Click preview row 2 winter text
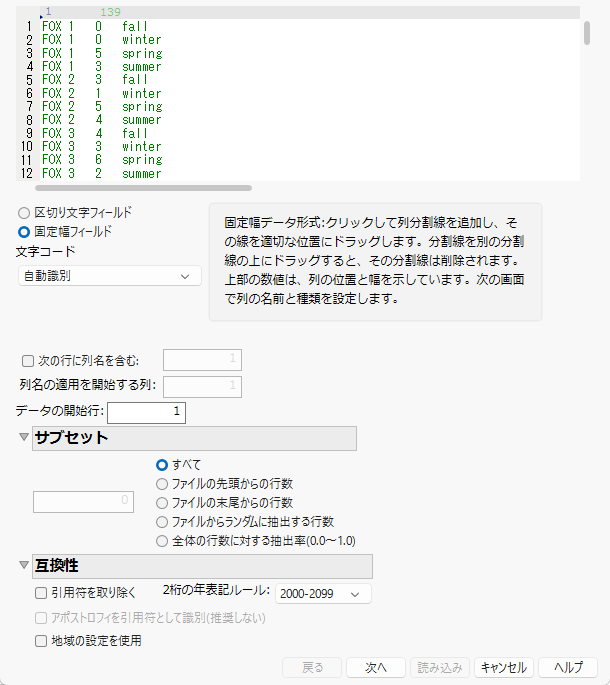This screenshot has height=685, width=610. (x=142, y=40)
